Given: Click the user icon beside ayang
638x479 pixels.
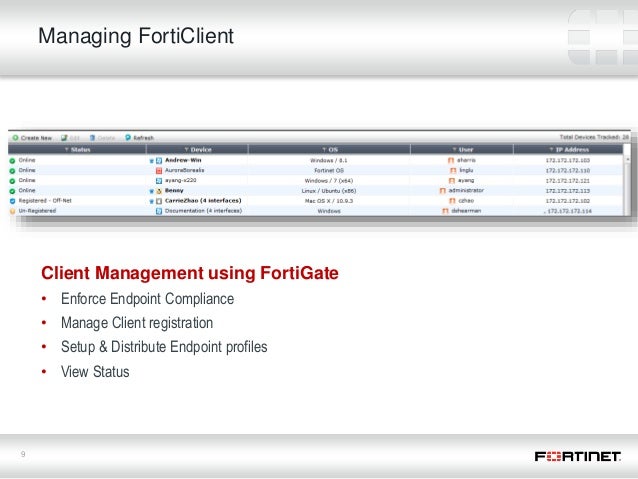Looking at the screenshot, I should coord(452,181).
